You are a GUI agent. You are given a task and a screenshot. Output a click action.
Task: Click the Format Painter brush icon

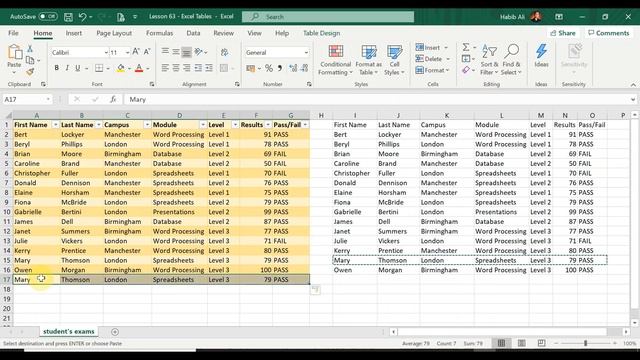point(30,72)
